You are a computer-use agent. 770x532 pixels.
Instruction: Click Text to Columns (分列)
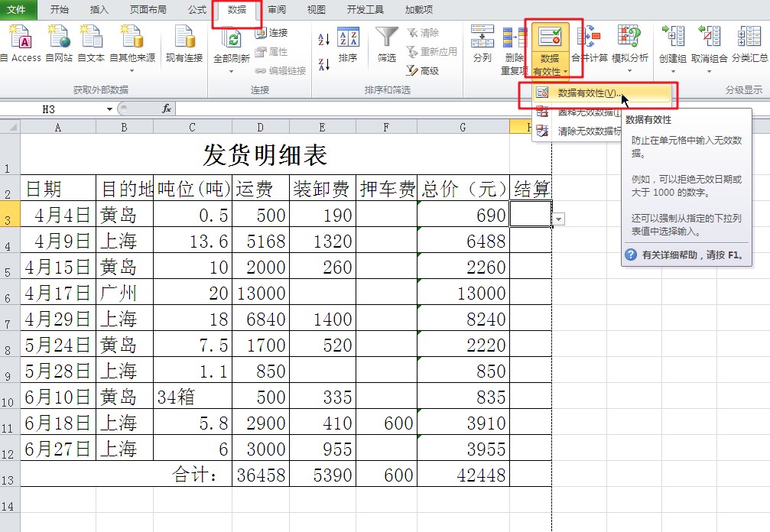pyautogui.click(x=482, y=44)
